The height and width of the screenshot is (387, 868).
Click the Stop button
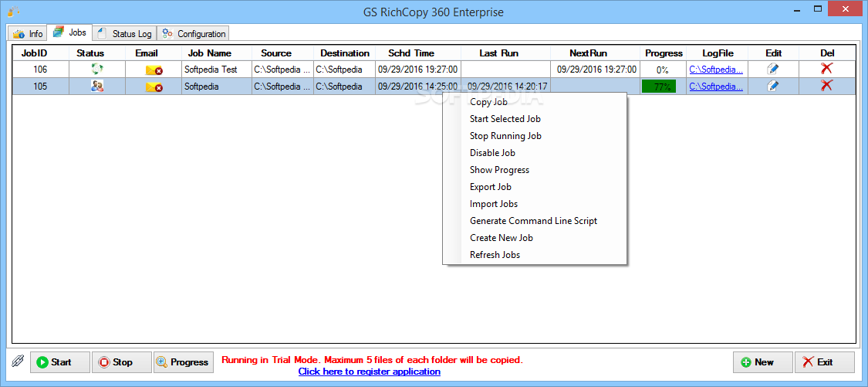(x=121, y=362)
